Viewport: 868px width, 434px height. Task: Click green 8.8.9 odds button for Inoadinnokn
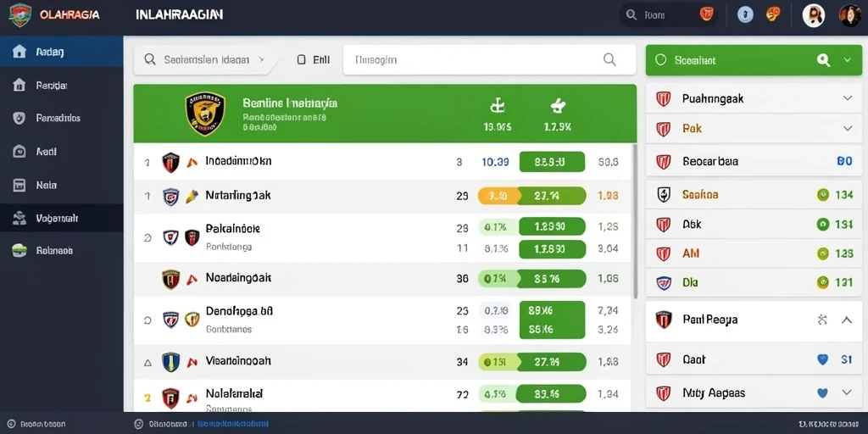(x=552, y=162)
